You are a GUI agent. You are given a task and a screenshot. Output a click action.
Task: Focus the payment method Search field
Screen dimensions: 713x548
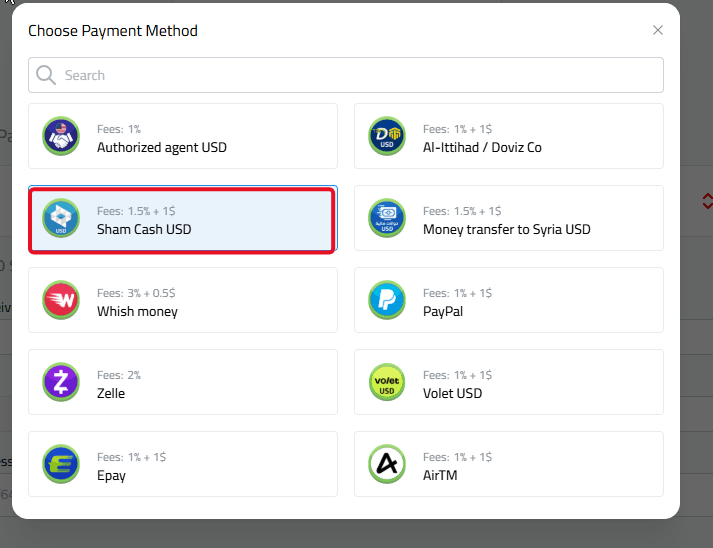point(346,75)
